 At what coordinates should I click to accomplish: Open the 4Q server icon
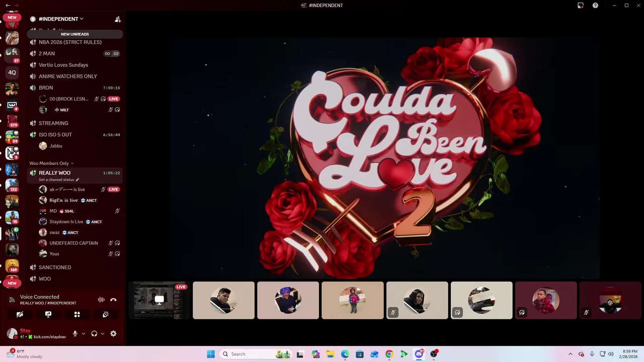tap(12, 72)
